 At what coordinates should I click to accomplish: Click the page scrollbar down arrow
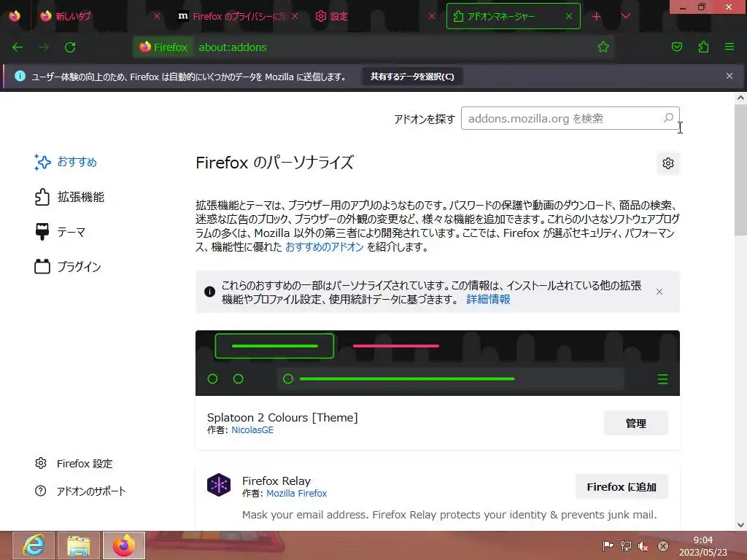740,525
